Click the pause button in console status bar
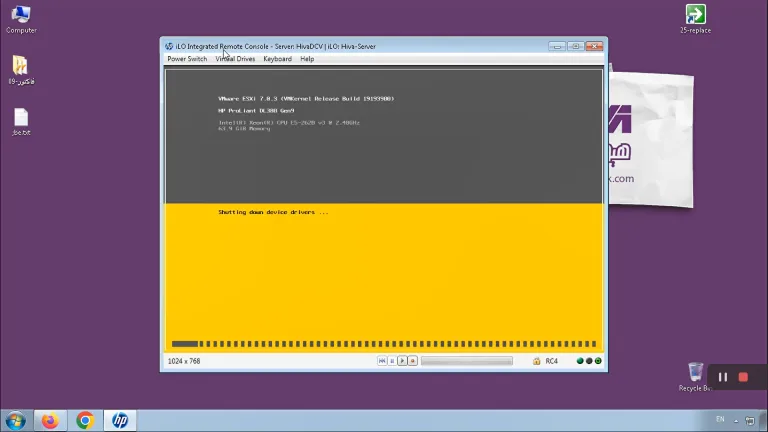 point(392,361)
